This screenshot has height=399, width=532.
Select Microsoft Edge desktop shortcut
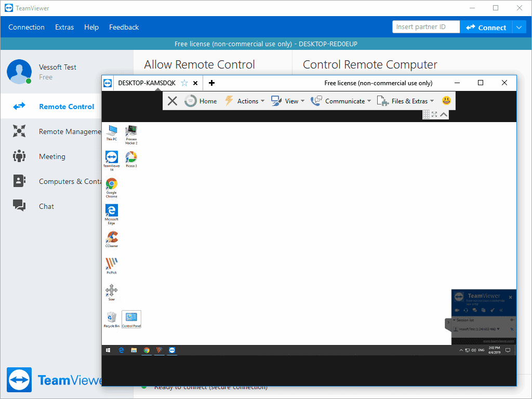click(112, 215)
